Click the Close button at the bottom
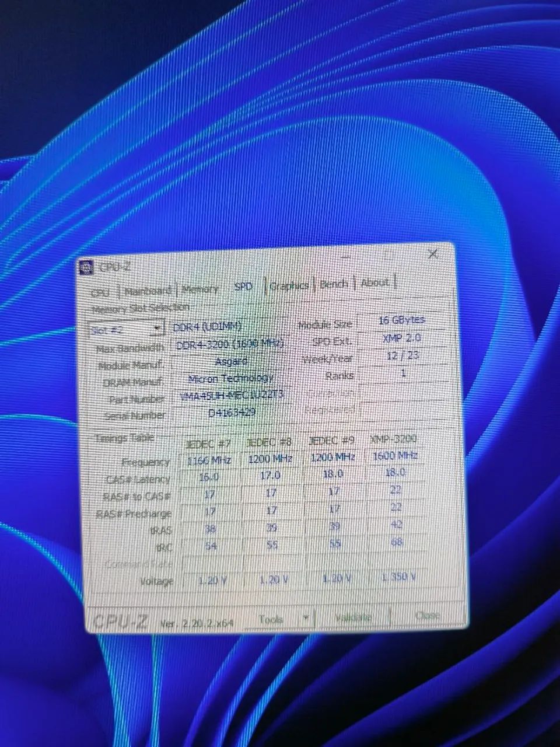Screen dimensions: 560x747 pos(426,615)
